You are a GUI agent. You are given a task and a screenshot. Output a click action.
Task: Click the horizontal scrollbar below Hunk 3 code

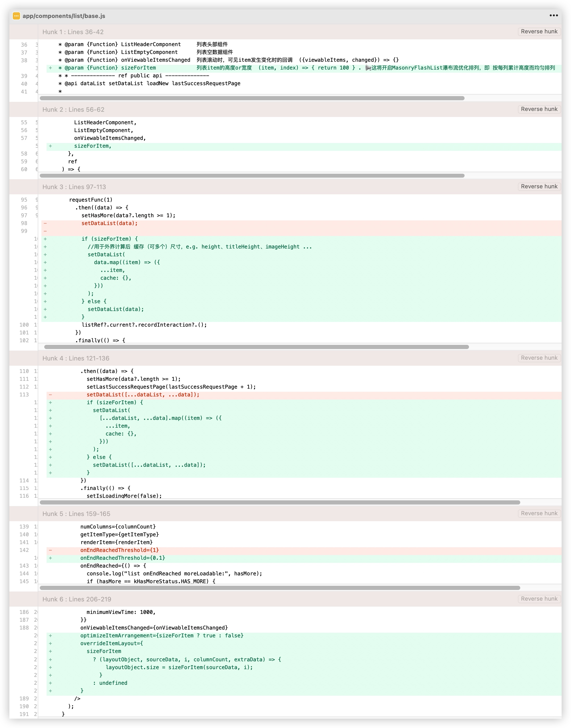(256, 347)
